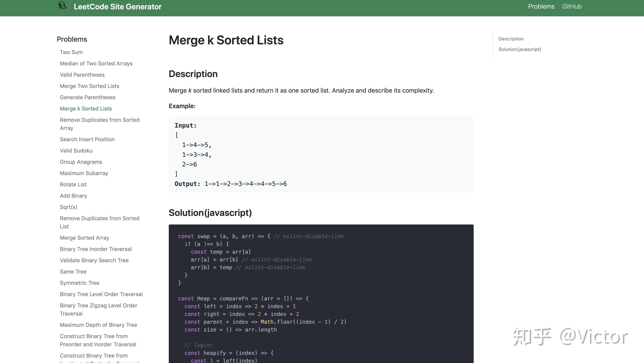This screenshot has height=363, width=644.
Task: Click the Generate Parentheses sidebar entry
Action: [x=87, y=97]
